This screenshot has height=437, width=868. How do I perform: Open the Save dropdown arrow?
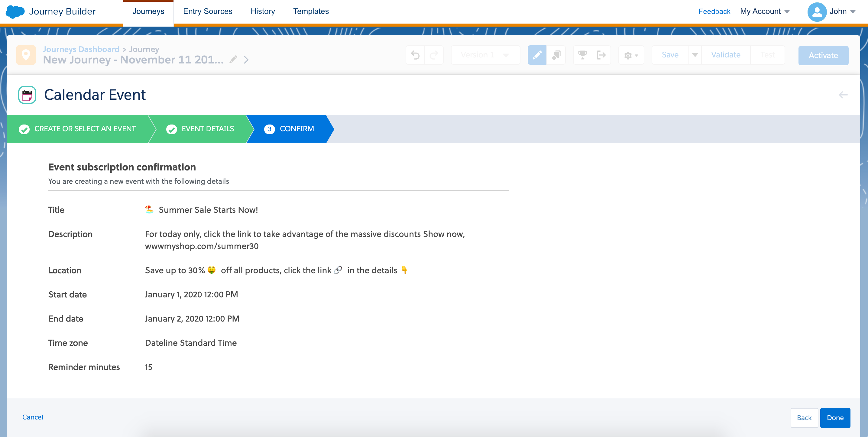tap(695, 55)
